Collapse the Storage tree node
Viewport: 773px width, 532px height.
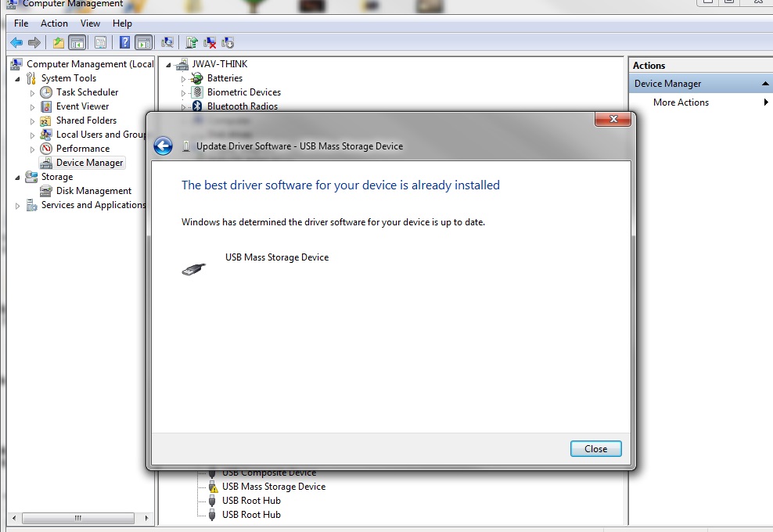[x=18, y=177]
